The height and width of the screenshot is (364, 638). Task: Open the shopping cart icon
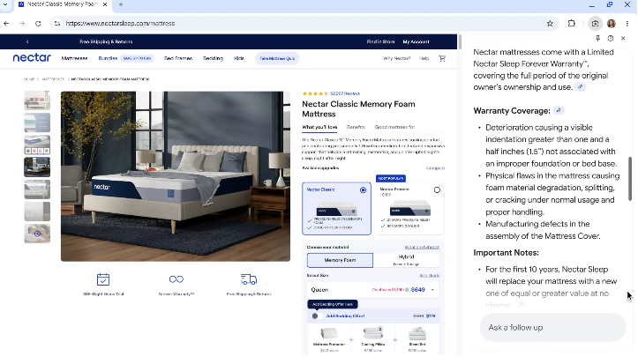[x=442, y=58]
